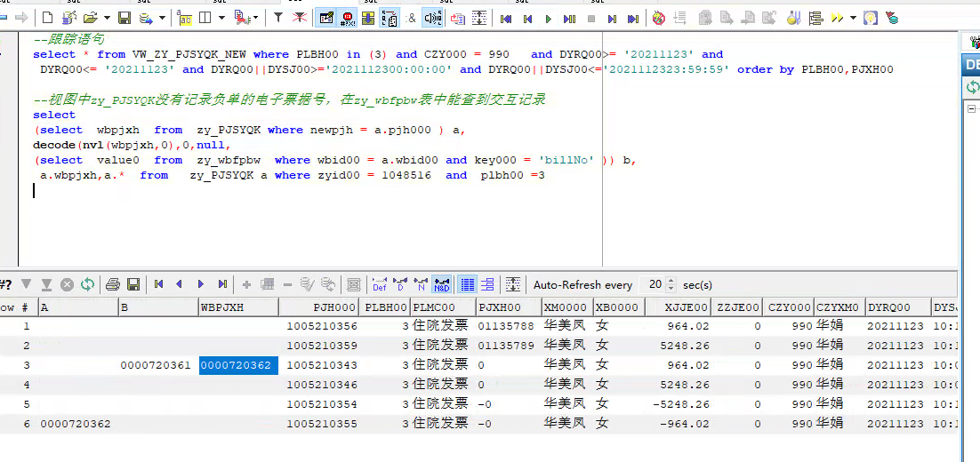Toggle the 'N' column sizing option
The height and width of the screenshot is (462, 980).
pos(422,284)
